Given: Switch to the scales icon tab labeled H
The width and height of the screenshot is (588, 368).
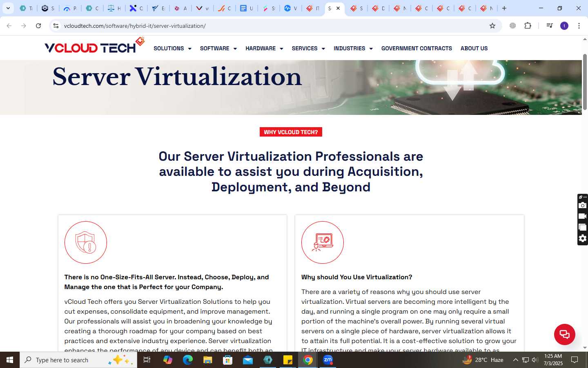Looking at the screenshot, I should 114,8.
